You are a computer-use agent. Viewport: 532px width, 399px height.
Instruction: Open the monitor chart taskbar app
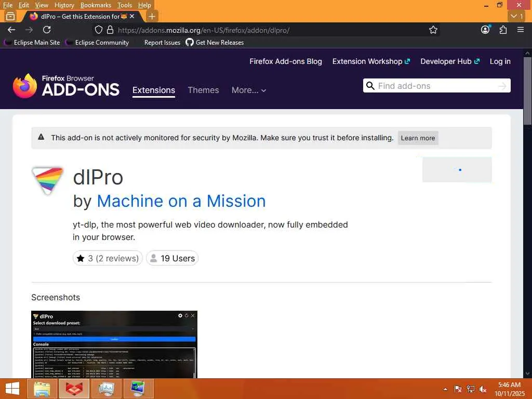click(106, 389)
